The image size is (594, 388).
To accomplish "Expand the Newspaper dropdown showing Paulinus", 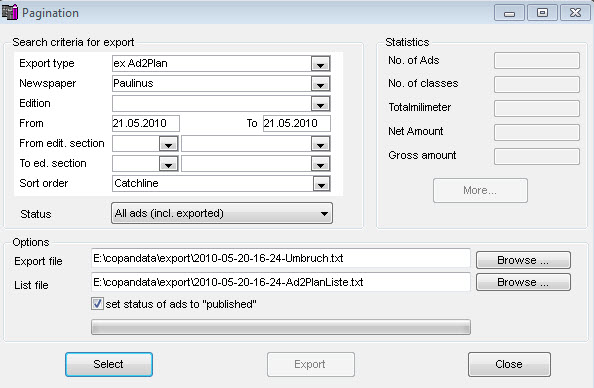I will coord(320,84).
